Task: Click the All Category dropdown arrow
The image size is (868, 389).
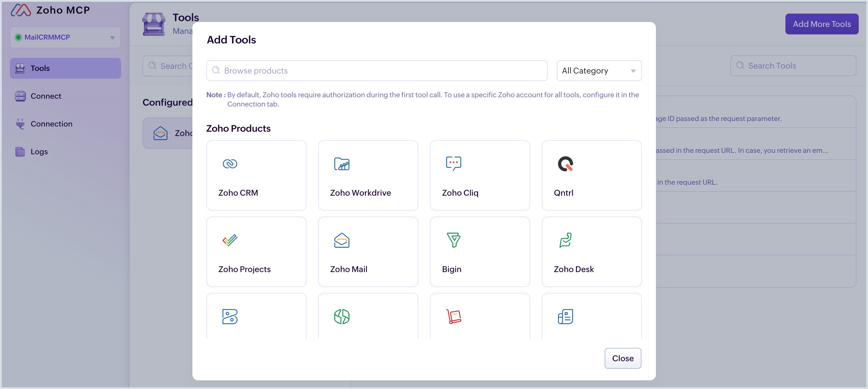Action: pos(633,71)
